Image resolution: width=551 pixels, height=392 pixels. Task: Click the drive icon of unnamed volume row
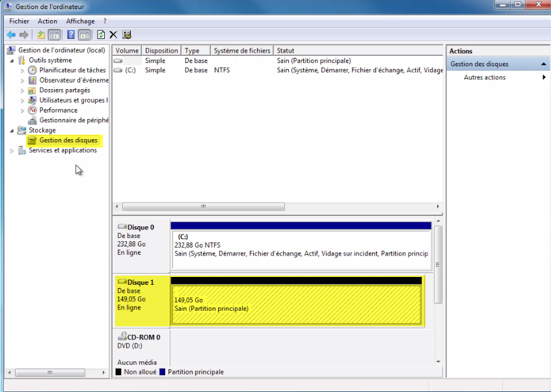[x=118, y=60]
